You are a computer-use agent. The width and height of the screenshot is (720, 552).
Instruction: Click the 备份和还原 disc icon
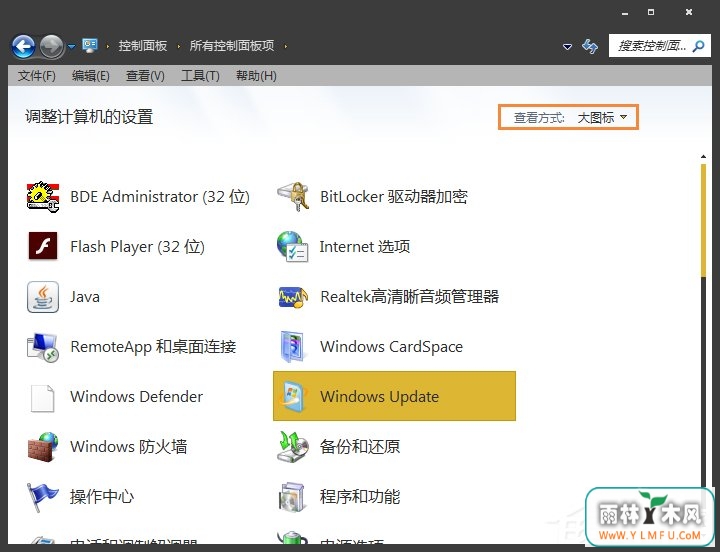[293, 447]
